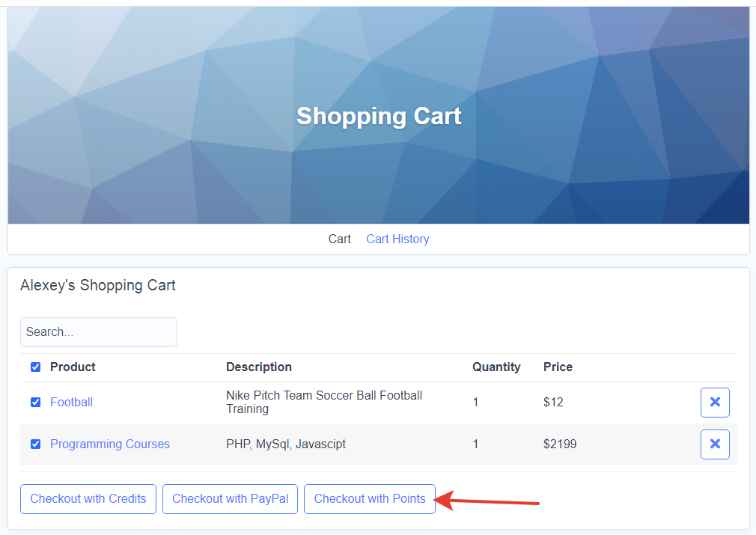Click the Shopping Cart banner title
This screenshot has width=756, height=535.
click(379, 116)
